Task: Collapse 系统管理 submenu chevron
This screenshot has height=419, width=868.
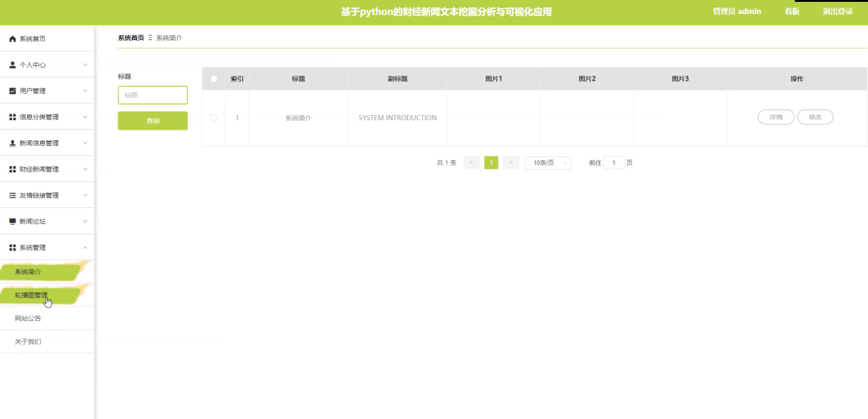Action: 85,247
